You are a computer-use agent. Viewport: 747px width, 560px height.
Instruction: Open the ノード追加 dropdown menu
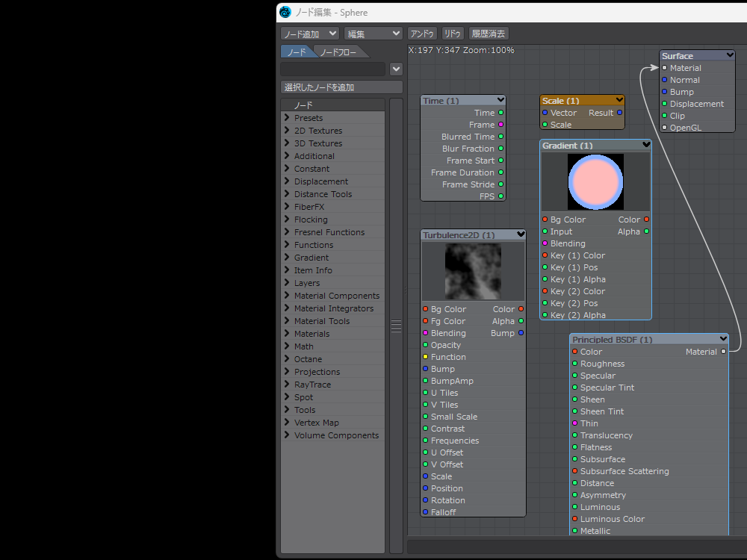[310, 34]
